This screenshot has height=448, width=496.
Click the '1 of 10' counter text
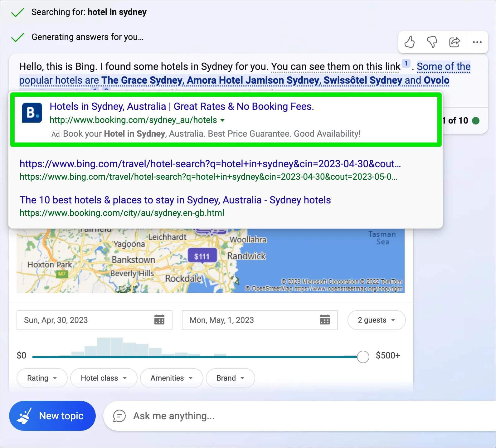455,121
